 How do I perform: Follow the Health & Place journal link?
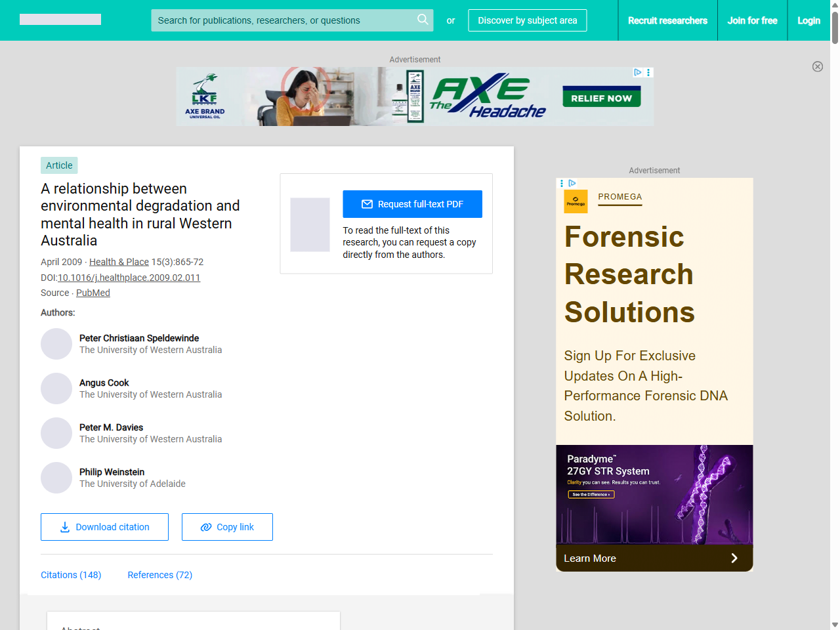[119, 262]
